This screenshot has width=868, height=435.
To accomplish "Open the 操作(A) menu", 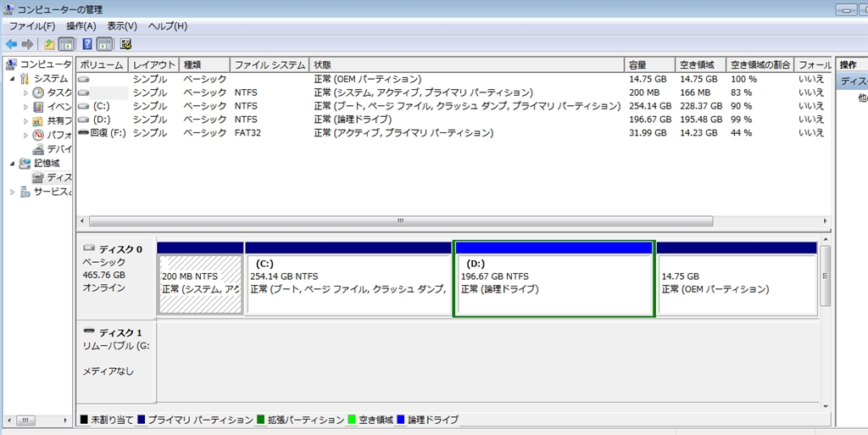I will [81, 26].
